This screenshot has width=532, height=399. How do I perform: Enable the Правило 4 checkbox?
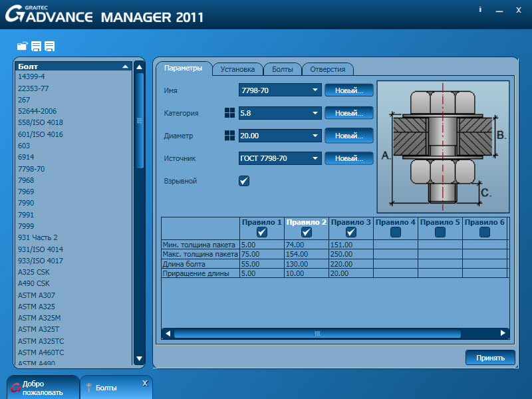[x=395, y=232]
